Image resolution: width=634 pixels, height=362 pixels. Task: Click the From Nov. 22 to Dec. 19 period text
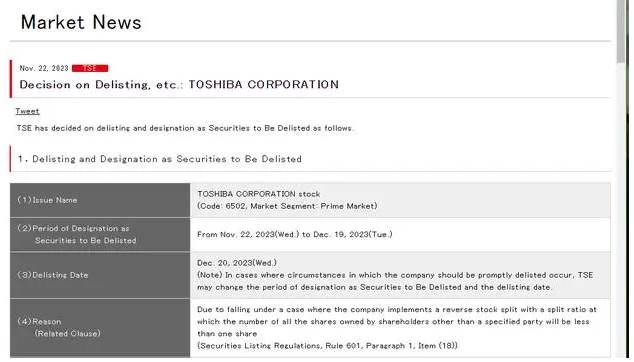(295, 235)
